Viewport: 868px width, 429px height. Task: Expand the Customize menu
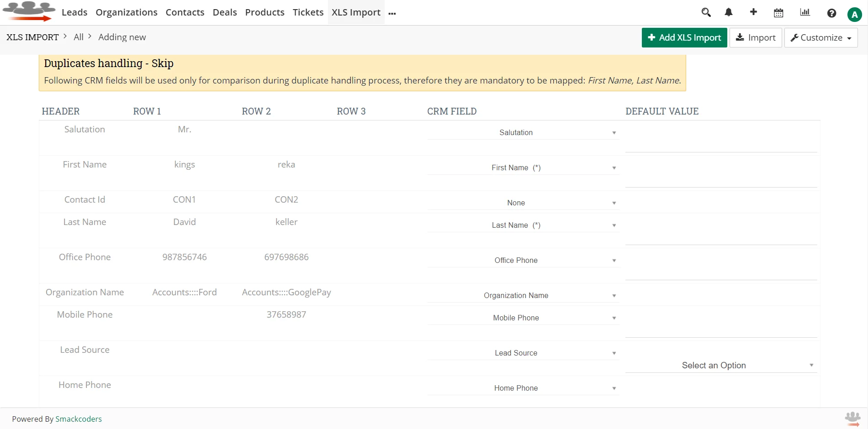[x=820, y=37]
